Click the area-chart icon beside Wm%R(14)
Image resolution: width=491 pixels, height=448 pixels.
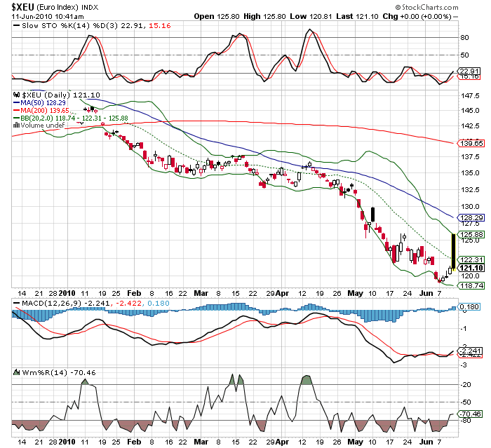coord(17,372)
